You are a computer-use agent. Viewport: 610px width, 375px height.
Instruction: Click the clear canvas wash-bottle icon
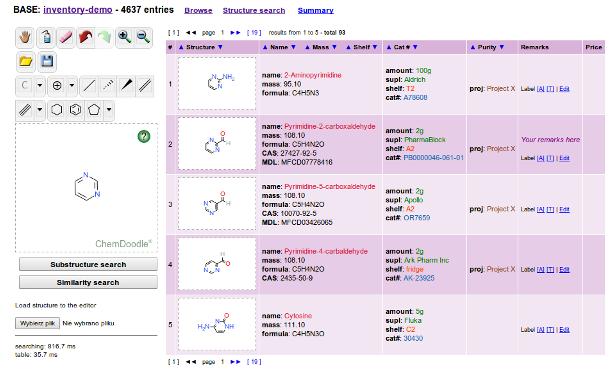coord(46,37)
